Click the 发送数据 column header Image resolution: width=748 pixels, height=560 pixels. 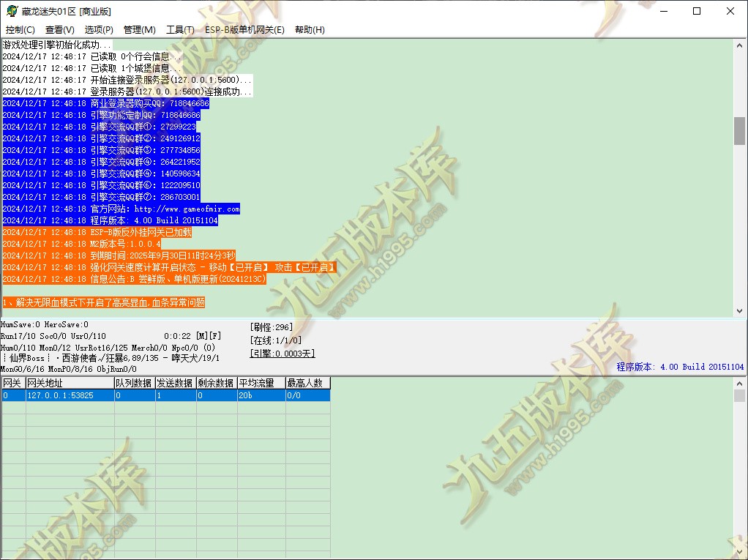[176, 383]
